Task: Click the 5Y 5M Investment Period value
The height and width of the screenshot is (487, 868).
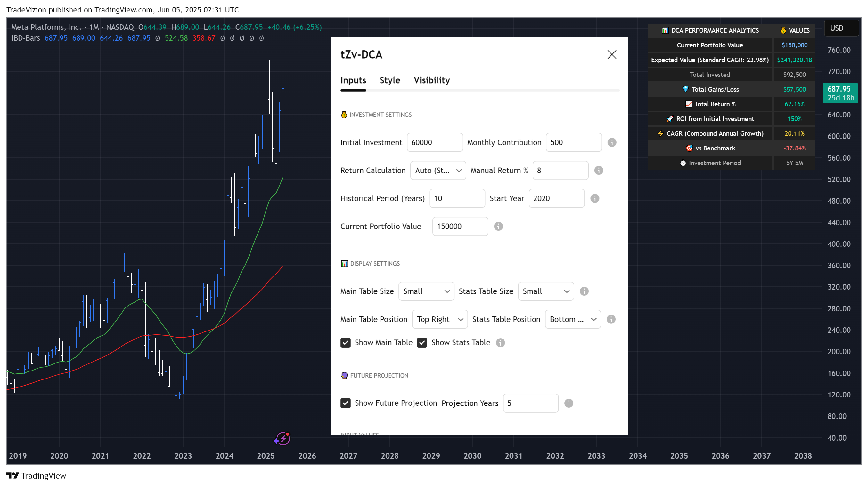Action: click(x=794, y=163)
